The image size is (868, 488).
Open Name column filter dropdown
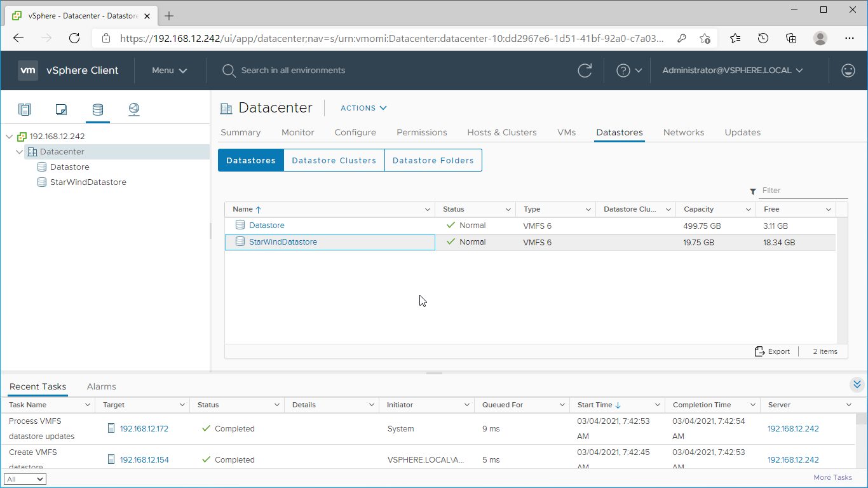coord(428,210)
